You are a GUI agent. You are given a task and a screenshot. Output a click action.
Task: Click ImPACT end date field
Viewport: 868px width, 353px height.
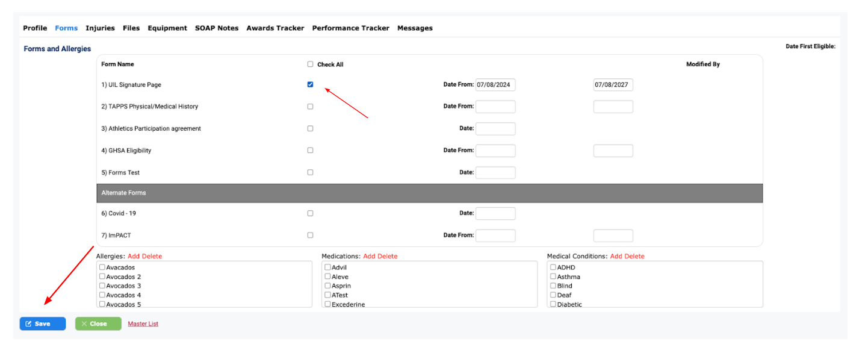click(x=613, y=236)
